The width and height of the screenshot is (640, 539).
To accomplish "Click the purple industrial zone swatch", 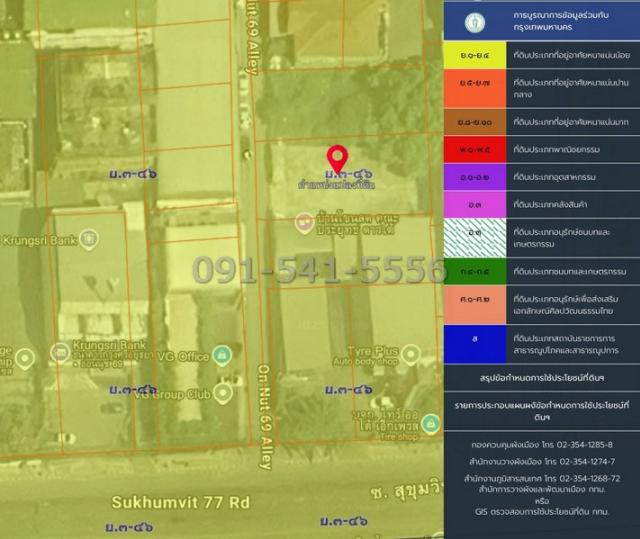I will 475,177.
